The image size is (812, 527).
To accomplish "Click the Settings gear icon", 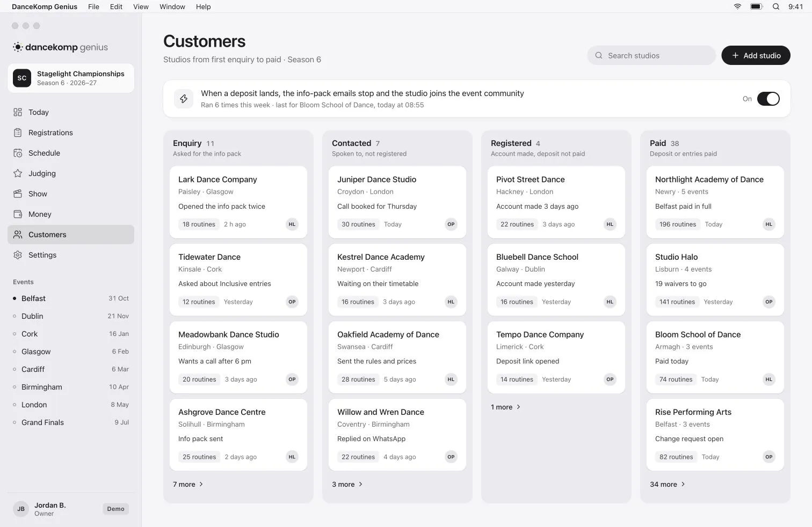I will pyautogui.click(x=18, y=255).
